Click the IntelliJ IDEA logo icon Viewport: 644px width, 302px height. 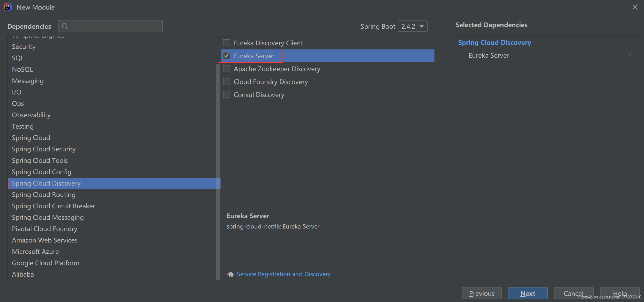8,7
